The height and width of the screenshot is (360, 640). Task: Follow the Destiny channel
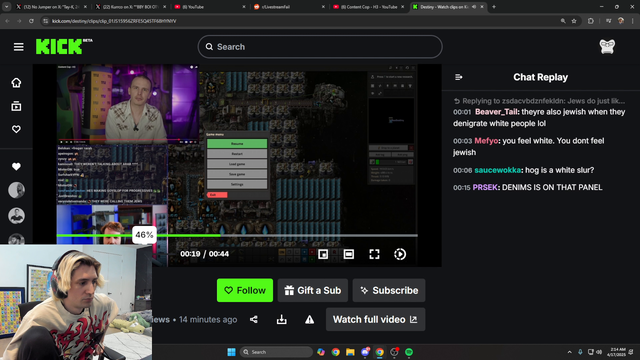click(245, 290)
